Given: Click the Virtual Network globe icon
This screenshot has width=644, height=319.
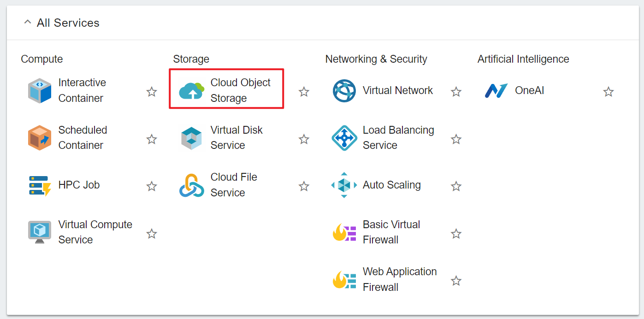Looking at the screenshot, I should click(x=344, y=91).
